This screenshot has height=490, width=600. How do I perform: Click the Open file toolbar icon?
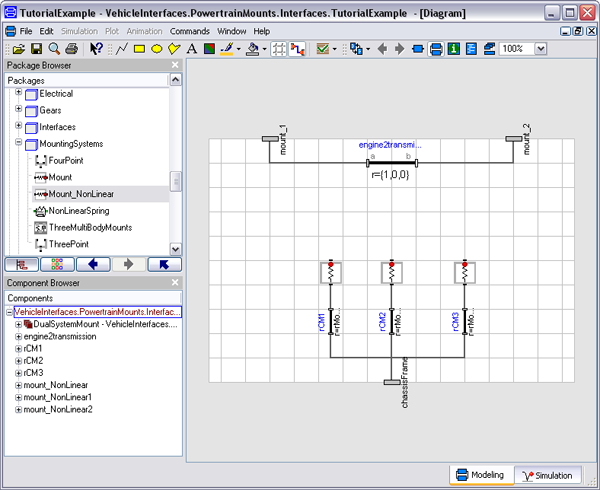click(20, 48)
